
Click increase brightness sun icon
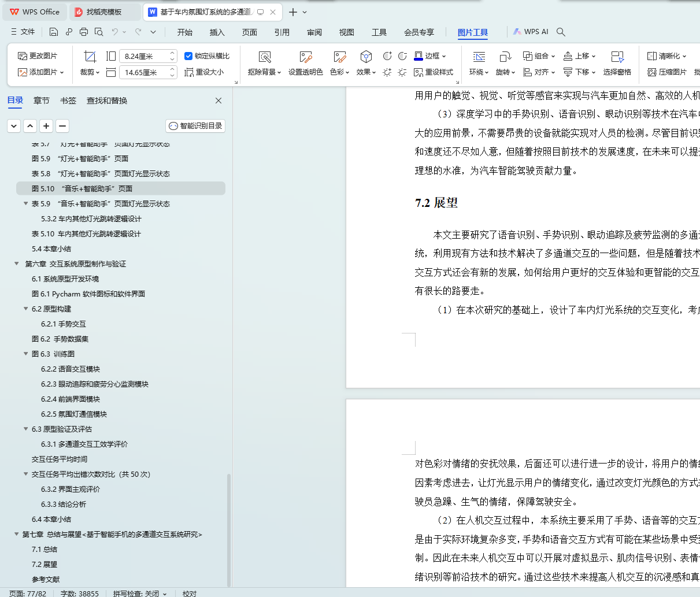pos(387,72)
